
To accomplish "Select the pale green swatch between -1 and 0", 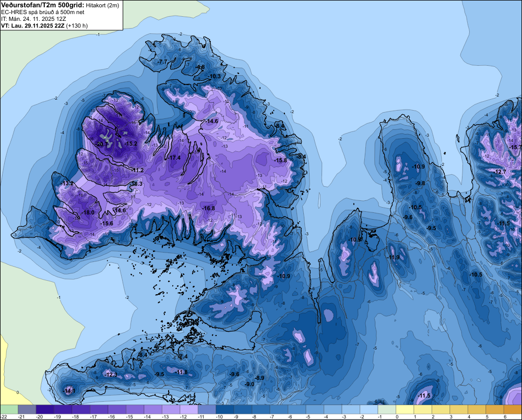I will coord(386,409).
